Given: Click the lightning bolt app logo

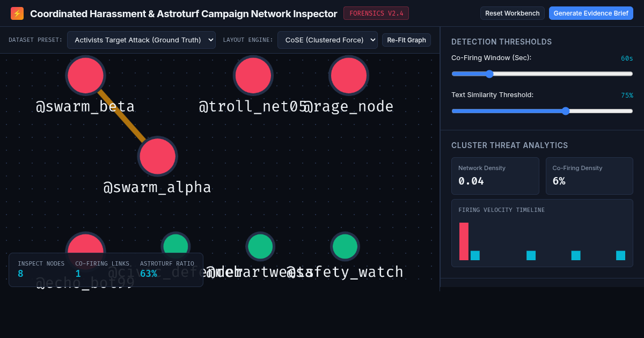Looking at the screenshot, I should (x=17, y=13).
